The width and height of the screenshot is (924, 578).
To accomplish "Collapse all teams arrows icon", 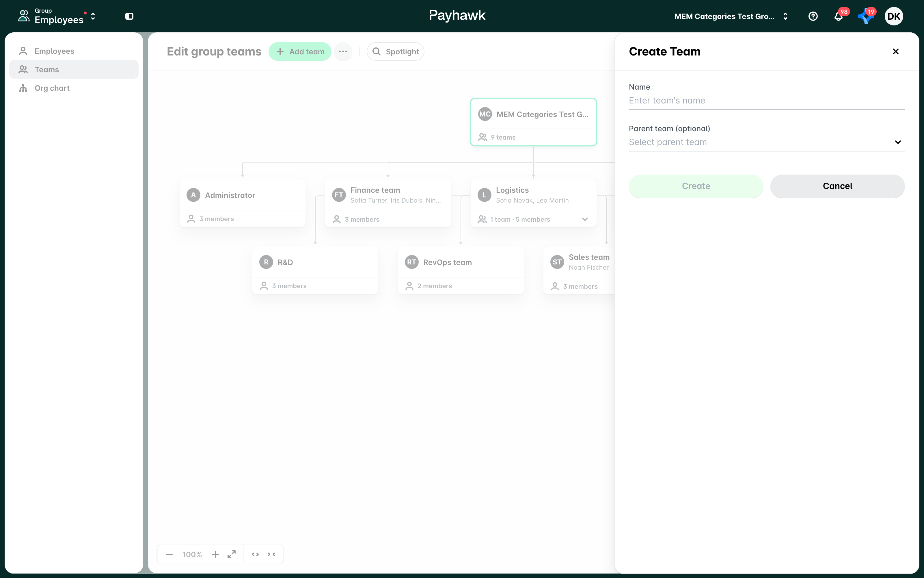I will [271, 554].
